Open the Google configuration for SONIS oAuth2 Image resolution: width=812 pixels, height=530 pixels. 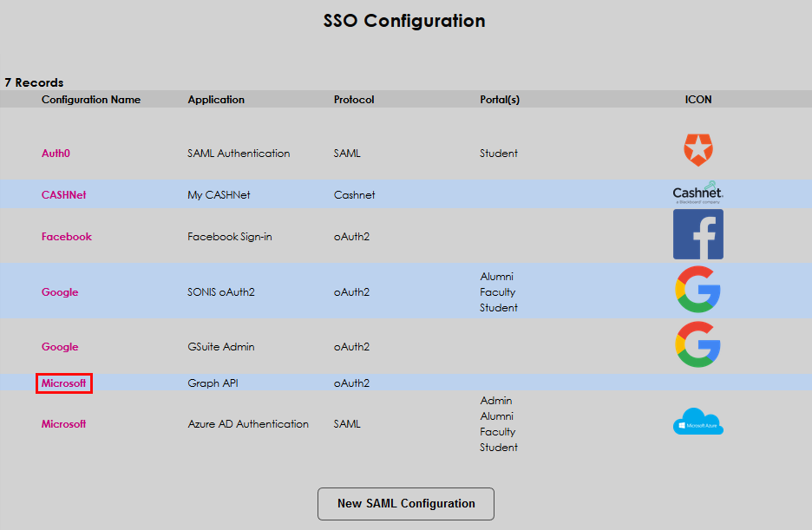click(x=60, y=292)
